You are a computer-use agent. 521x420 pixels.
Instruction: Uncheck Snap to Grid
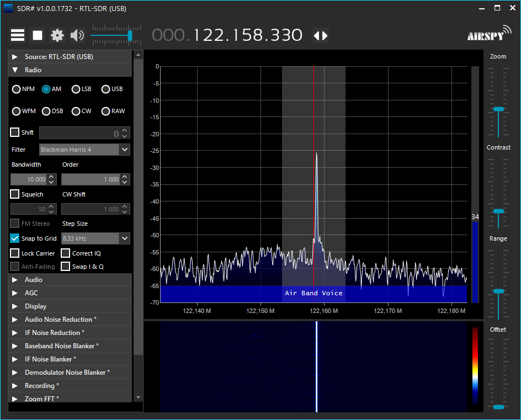pos(14,238)
